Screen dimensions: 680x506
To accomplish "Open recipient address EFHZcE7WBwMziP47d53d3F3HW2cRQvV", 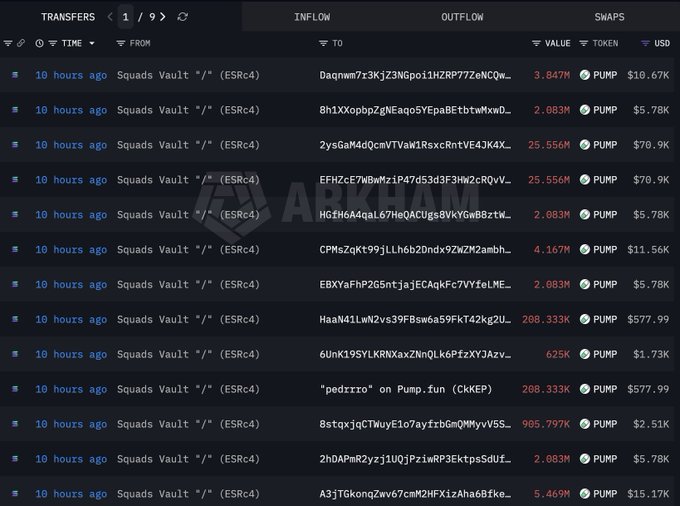I will [x=415, y=180].
